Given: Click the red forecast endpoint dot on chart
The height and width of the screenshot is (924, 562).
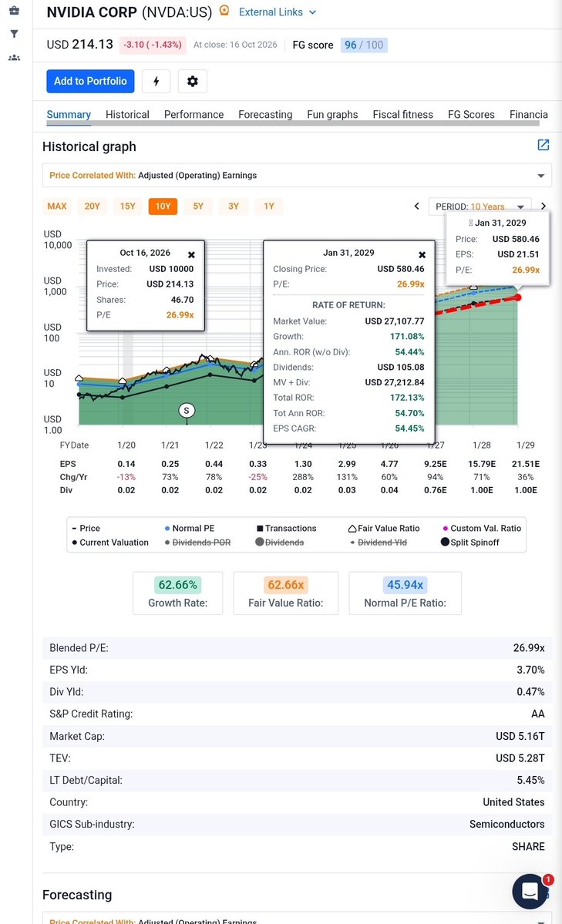Looking at the screenshot, I should (518, 297).
